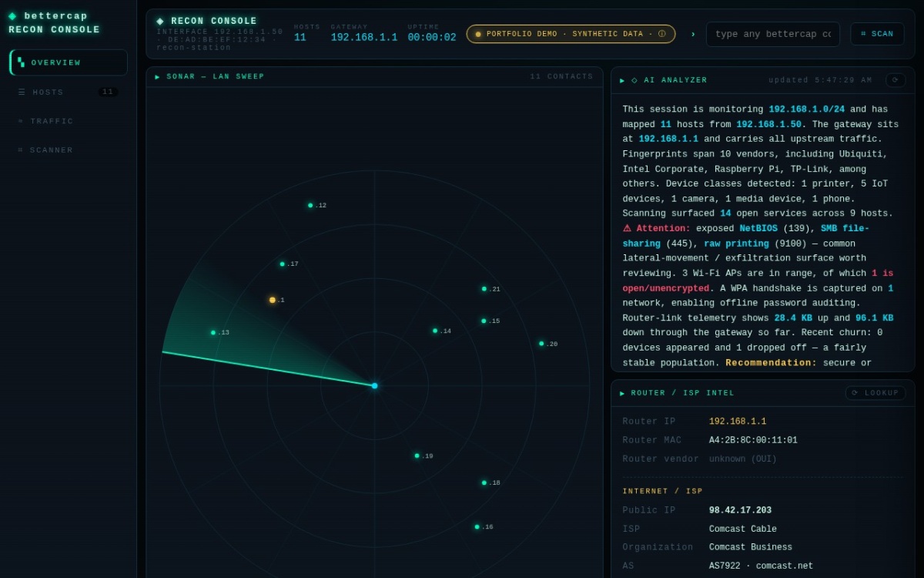Click the command prompt chevron icon
The image size is (924, 578).
(x=693, y=34)
